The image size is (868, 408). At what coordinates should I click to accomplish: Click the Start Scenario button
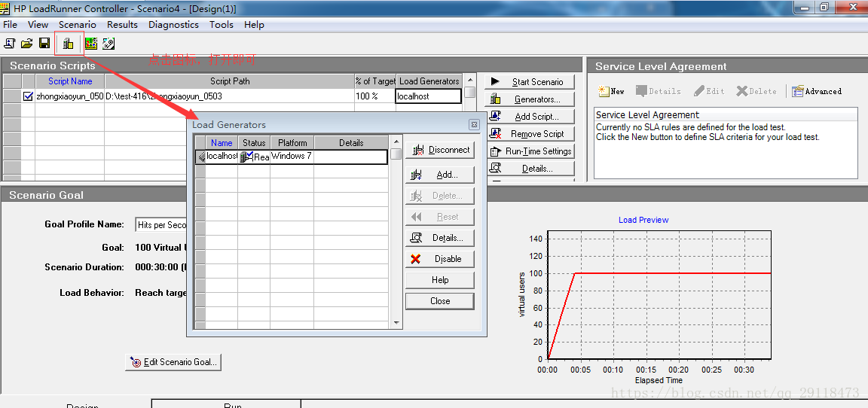tap(530, 82)
